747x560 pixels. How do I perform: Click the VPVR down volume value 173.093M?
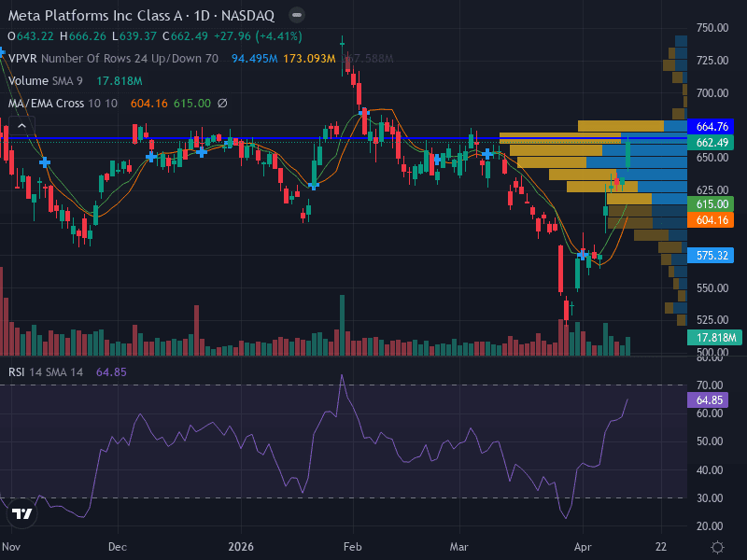click(x=309, y=59)
